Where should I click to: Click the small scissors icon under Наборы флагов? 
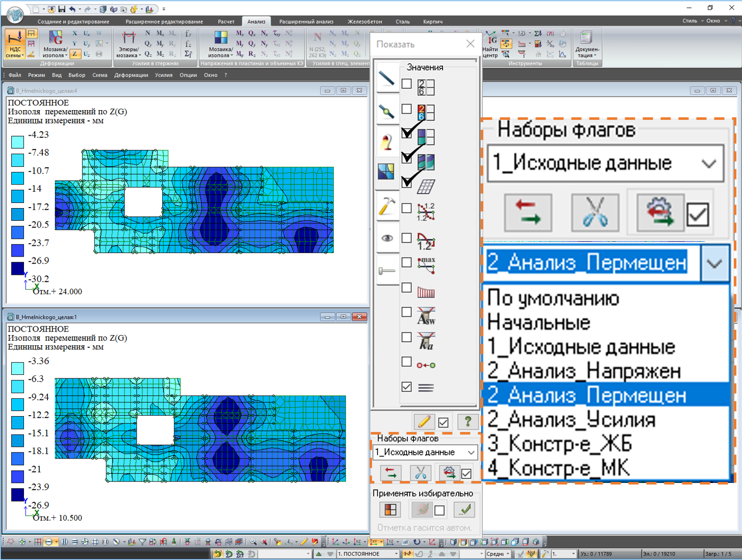pyautogui.click(x=421, y=473)
